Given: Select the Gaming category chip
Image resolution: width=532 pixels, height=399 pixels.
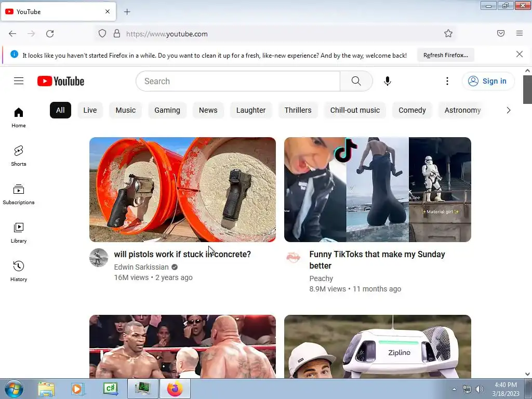Looking at the screenshot, I should [x=167, y=110].
